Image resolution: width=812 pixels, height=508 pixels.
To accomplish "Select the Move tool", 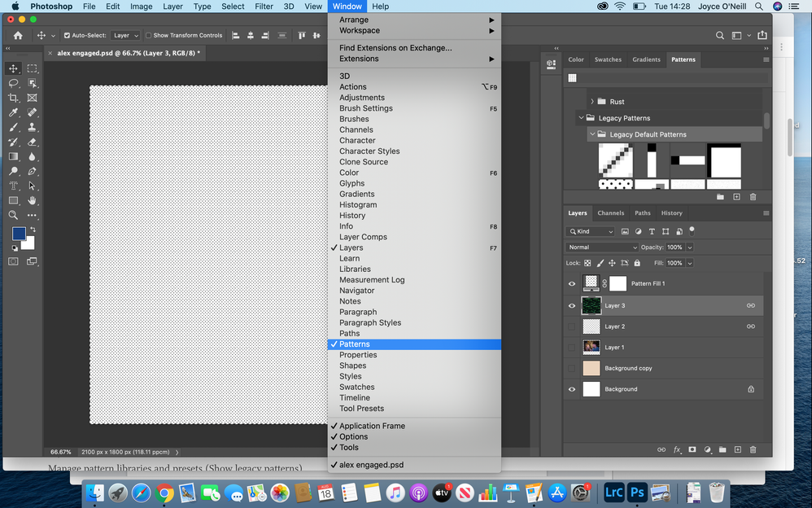I will click(x=13, y=70).
